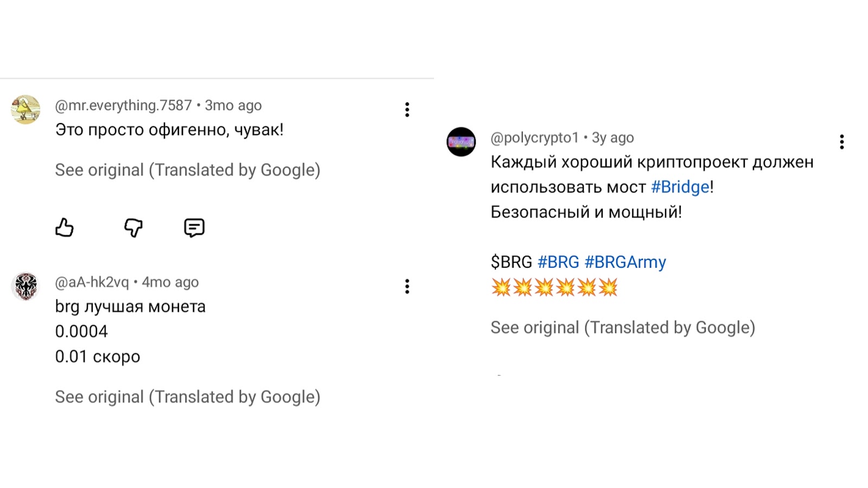
Task: Show original text of @polycrypto1's comment
Action: point(624,327)
